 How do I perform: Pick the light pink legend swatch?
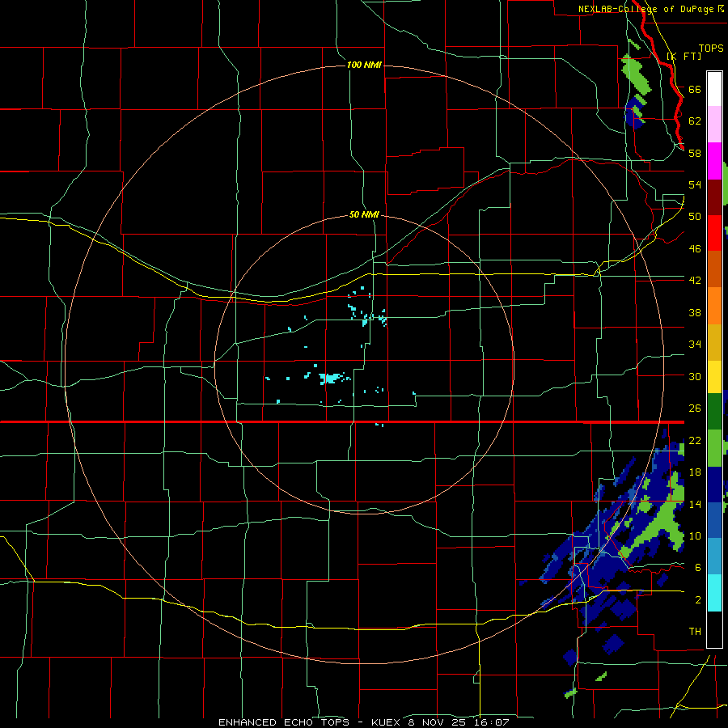pos(714,125)
